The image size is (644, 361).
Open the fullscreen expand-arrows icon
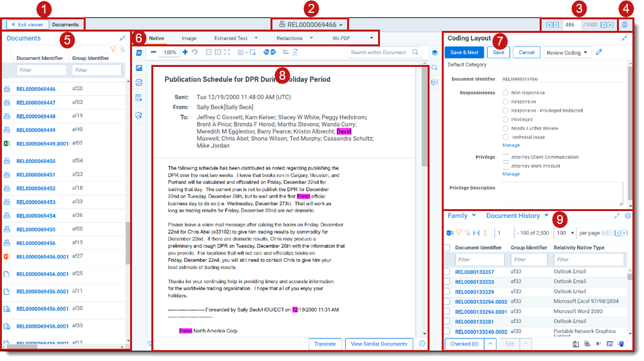click(227, 52)
